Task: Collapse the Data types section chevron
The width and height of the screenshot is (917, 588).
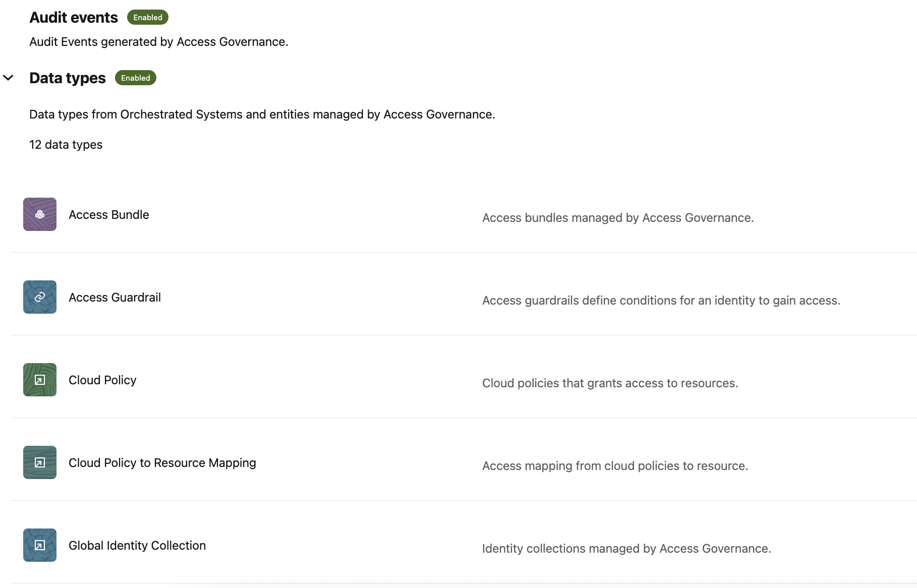Action: [x=9, y=78]
